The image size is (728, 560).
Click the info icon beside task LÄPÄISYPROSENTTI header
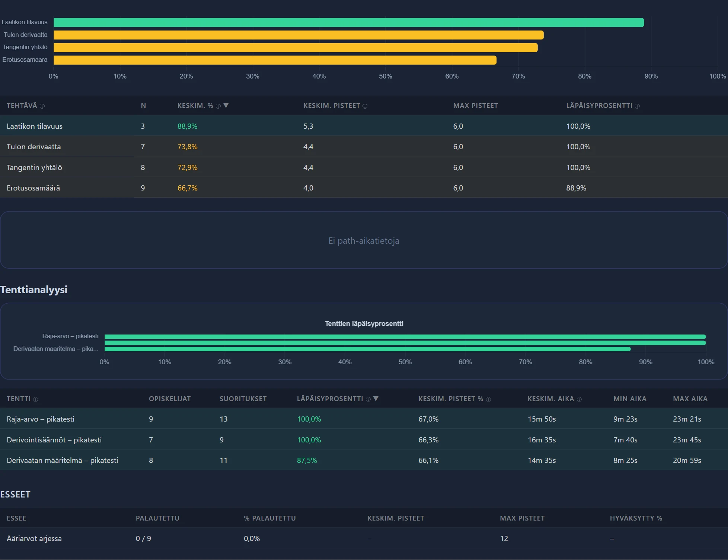[x=637, y=106]
